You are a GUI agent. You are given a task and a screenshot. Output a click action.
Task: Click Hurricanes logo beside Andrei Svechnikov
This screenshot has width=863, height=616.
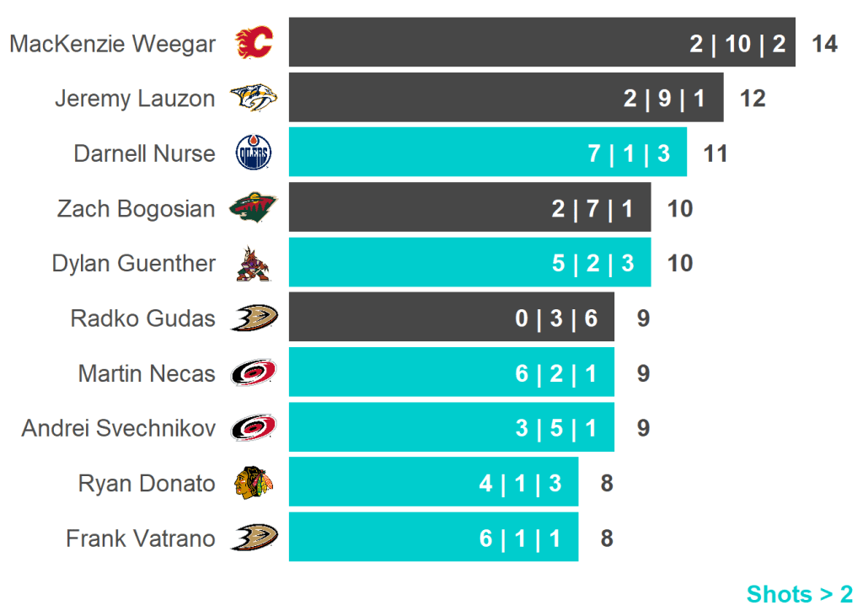point(254,428)
